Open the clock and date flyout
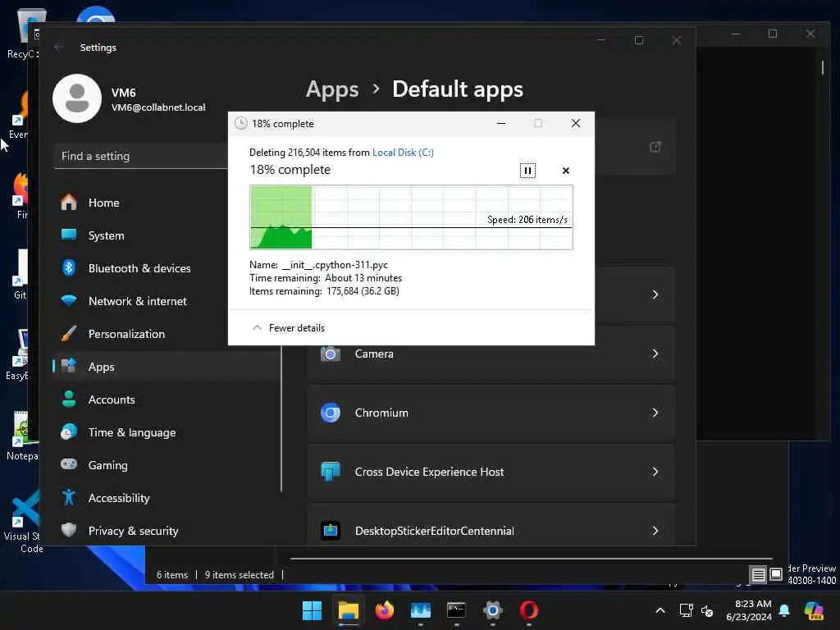This screenshot has height=630, width=840. click(749, 610)
